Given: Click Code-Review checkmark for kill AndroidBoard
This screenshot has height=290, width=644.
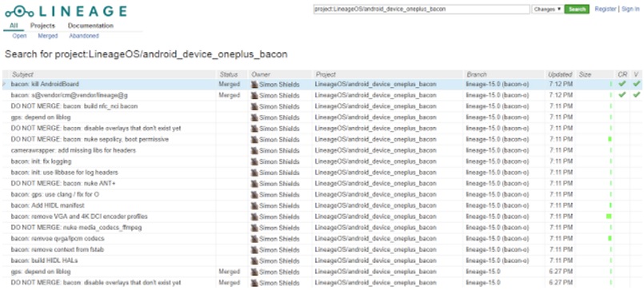Looking at the screenshot, I should [622, 84].
